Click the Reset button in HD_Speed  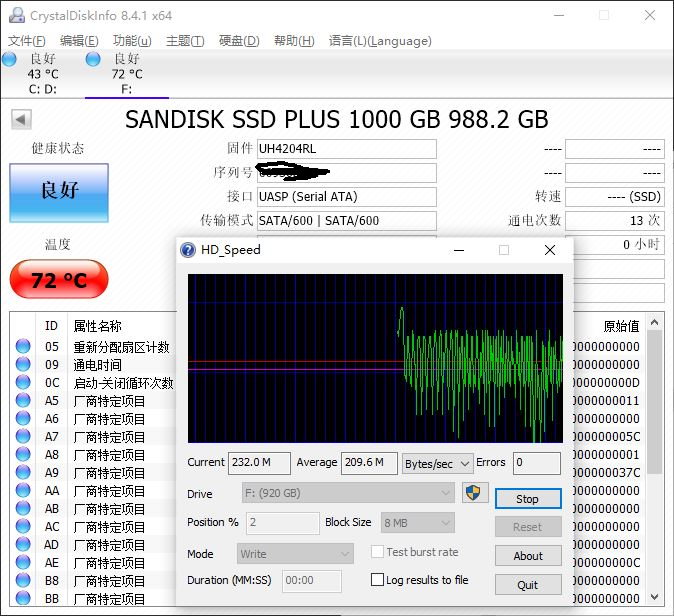pyautogui.click(x=528, y=527)
